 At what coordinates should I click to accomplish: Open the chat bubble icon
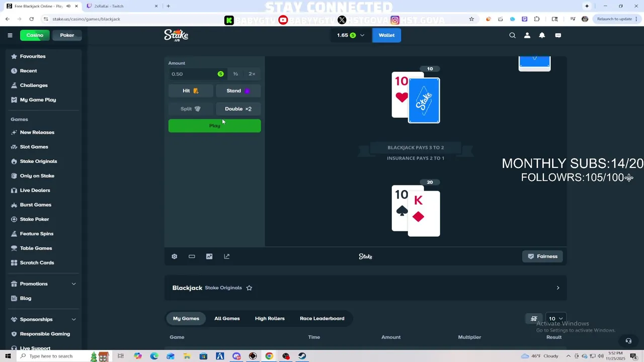click(558, 35)
